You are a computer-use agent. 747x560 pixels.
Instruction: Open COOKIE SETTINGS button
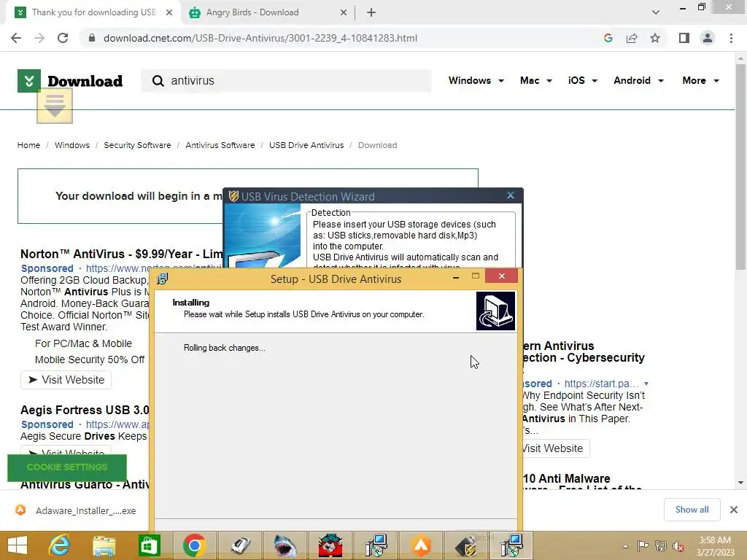coord(67,467)
